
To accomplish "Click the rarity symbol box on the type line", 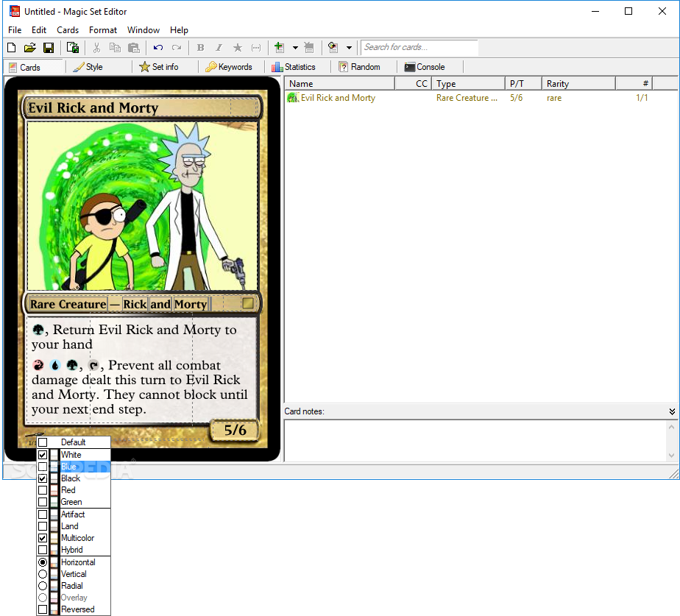I will click(x=247, y=303).
